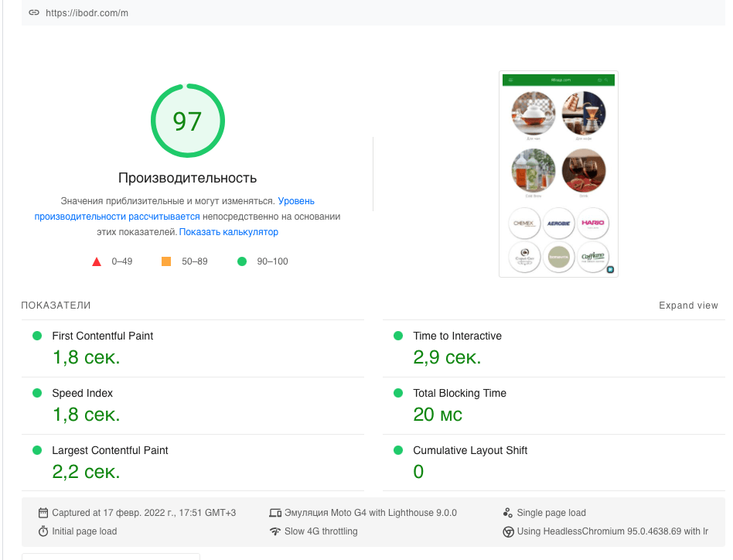Click the green circle 90–100 legend icon
The width and height of the screenshot is (733, 560).
click(241, 261)
